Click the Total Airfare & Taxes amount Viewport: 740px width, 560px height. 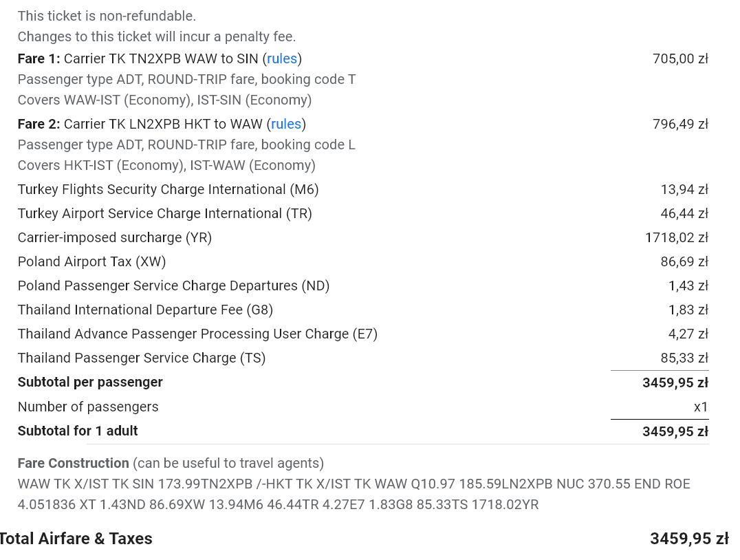(x=689, y=539)
